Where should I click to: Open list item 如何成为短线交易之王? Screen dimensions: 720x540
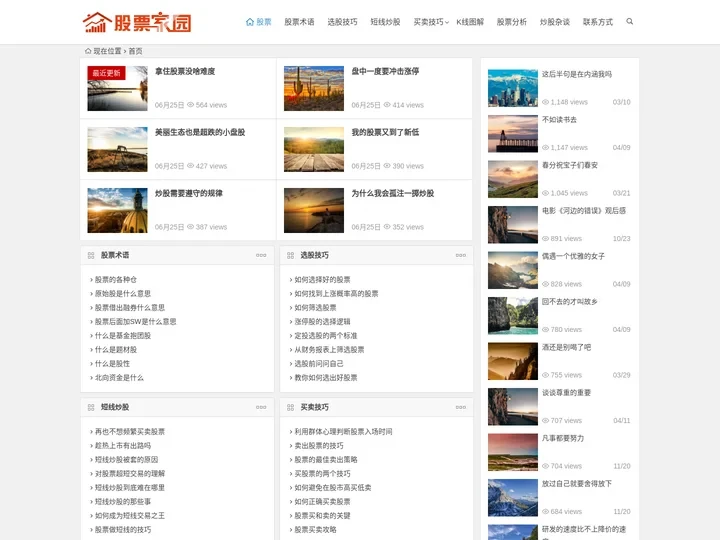pyautogui.click(x=129, y=515)
